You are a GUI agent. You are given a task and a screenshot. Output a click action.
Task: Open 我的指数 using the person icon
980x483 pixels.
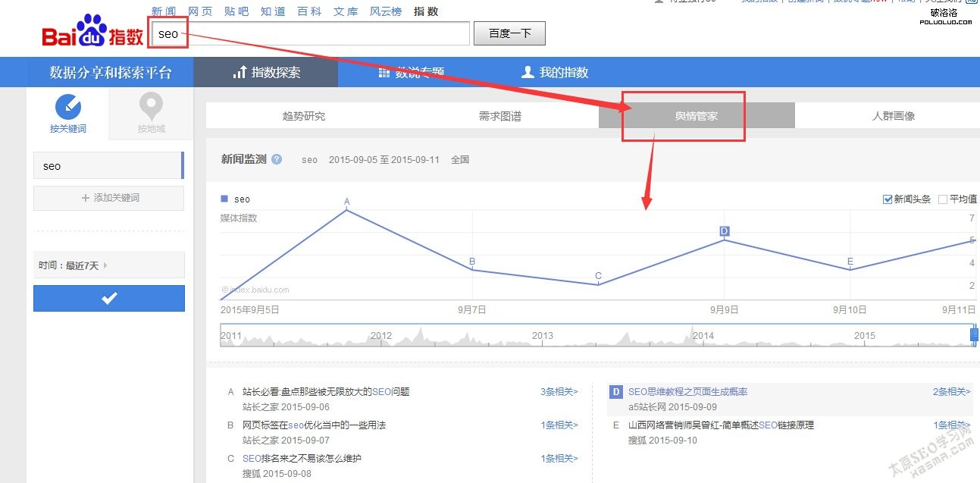click(x=528, y=72)
